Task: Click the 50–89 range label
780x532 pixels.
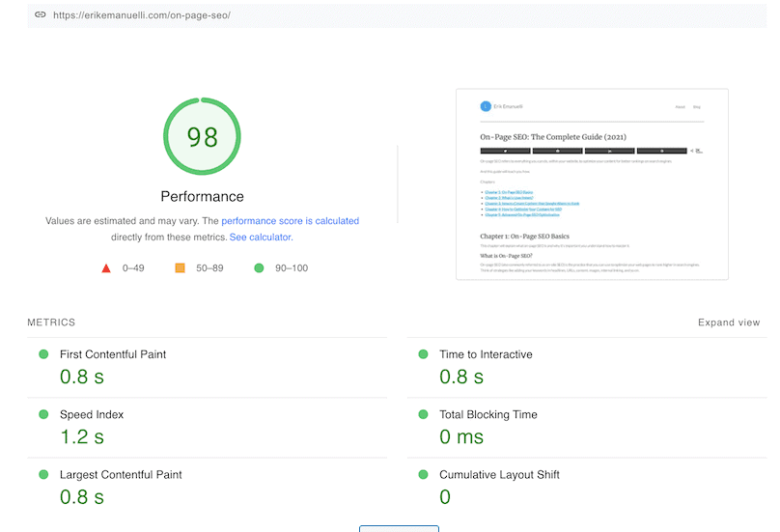Action: 209,268
